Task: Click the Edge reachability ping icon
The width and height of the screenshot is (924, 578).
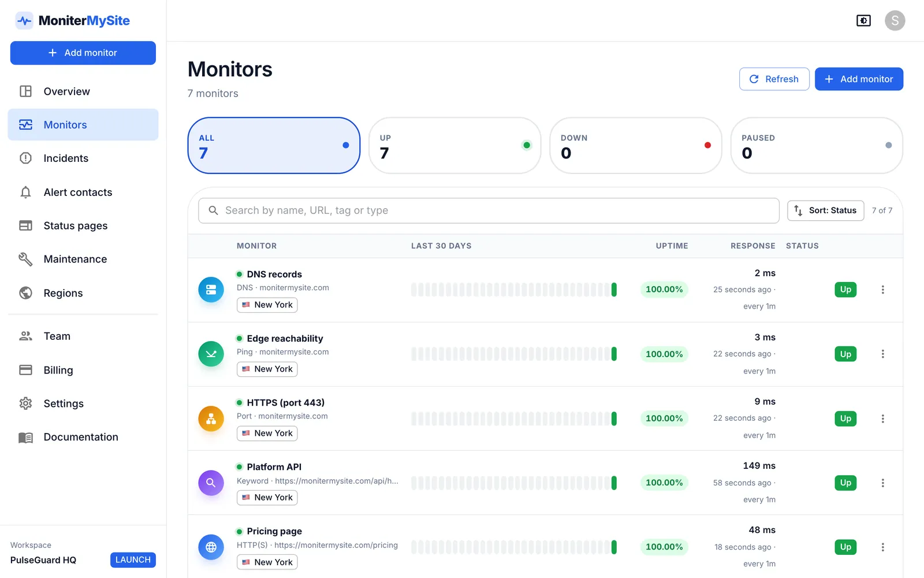Action: click(211, 354)
